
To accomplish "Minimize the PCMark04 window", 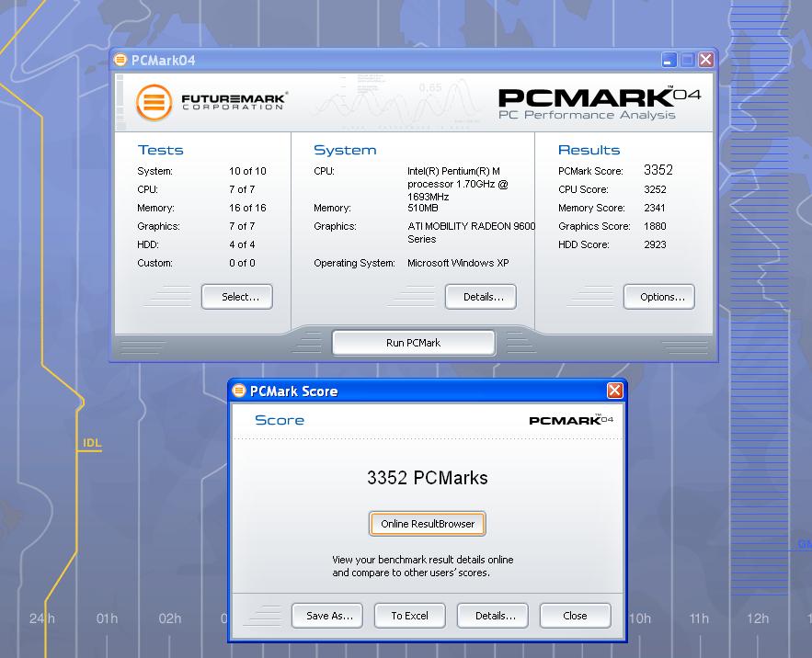I will click(x=669, y=60).
